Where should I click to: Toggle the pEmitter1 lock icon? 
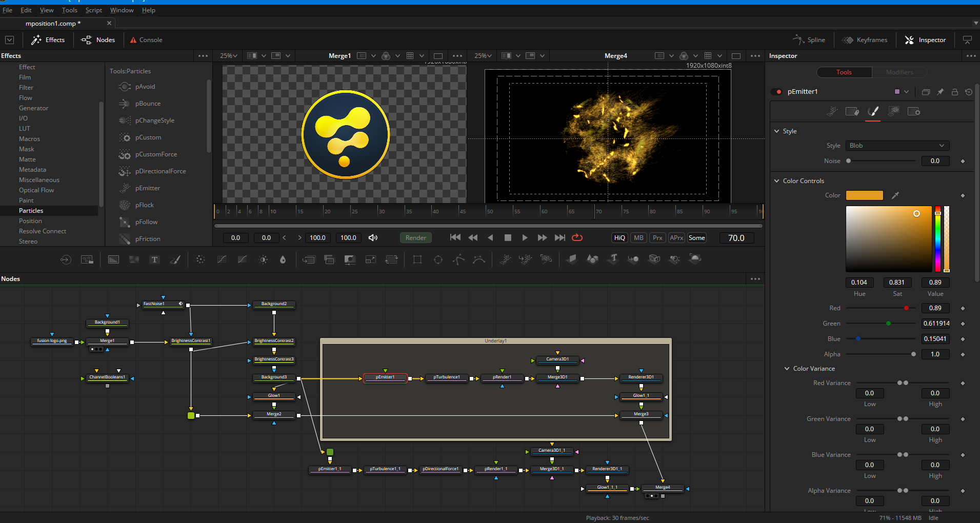click(x=954, y=92)
